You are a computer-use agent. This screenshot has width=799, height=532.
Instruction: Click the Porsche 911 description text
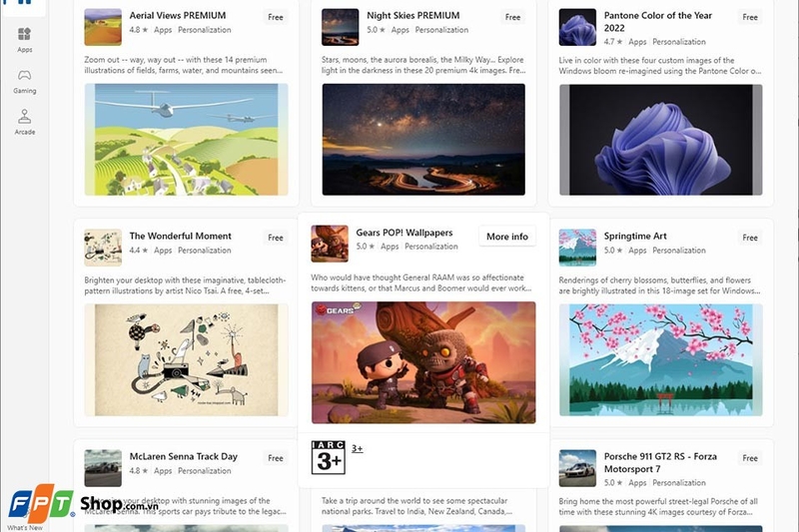coord(658,506)
